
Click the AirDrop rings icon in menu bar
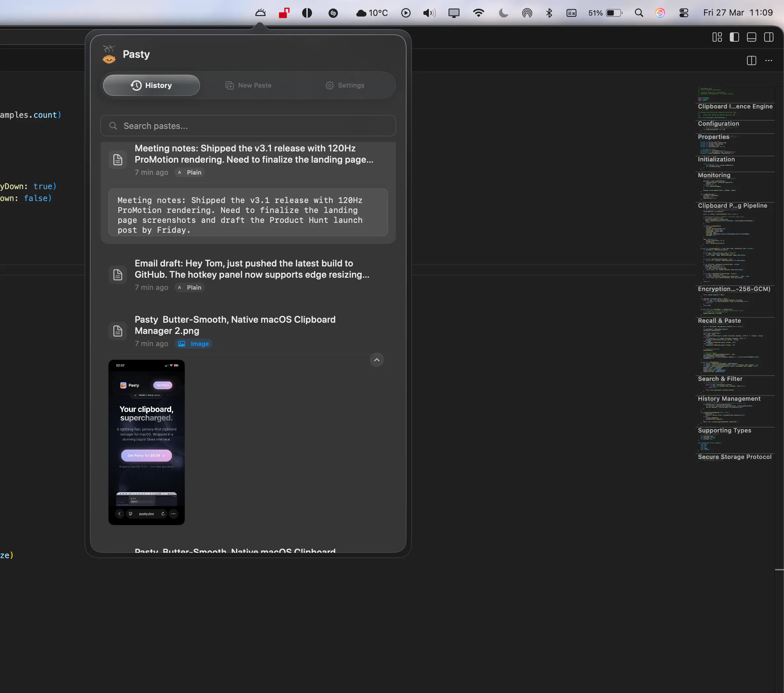tap(527, 13)
